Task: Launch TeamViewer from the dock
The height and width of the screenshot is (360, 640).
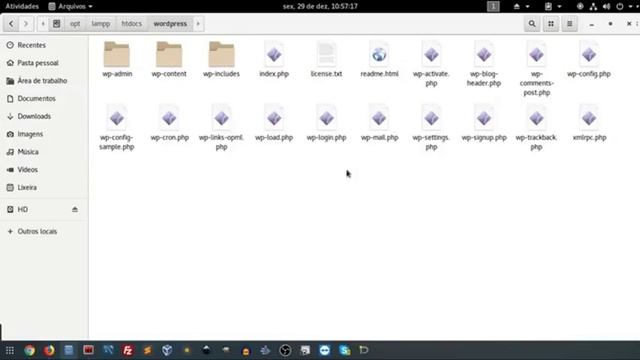Action: click(324, 350)
